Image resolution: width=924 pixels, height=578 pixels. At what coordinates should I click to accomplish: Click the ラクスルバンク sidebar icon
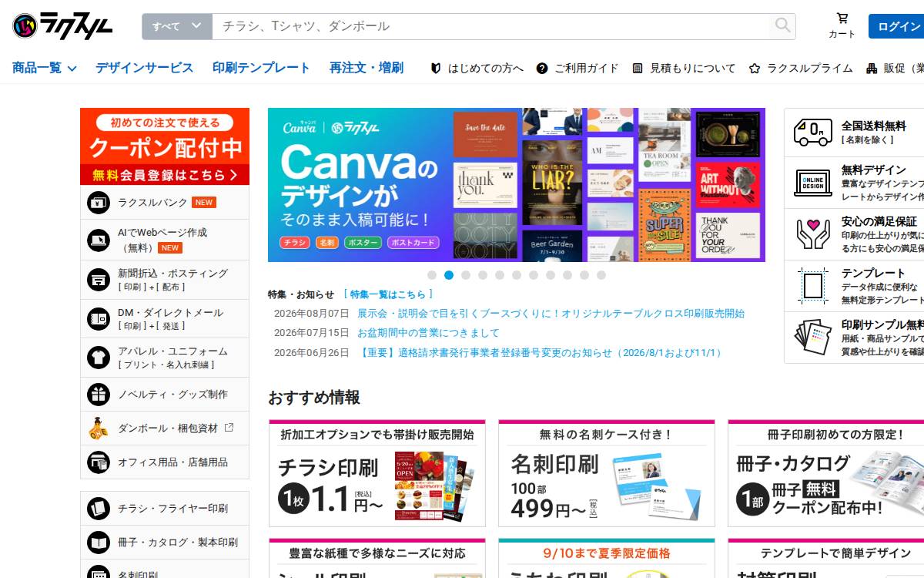99,203
